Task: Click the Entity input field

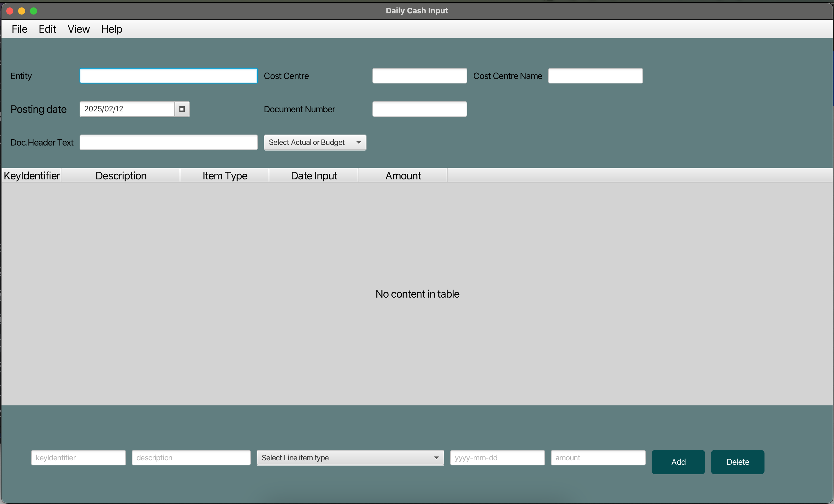Action: tap(168, 75)
